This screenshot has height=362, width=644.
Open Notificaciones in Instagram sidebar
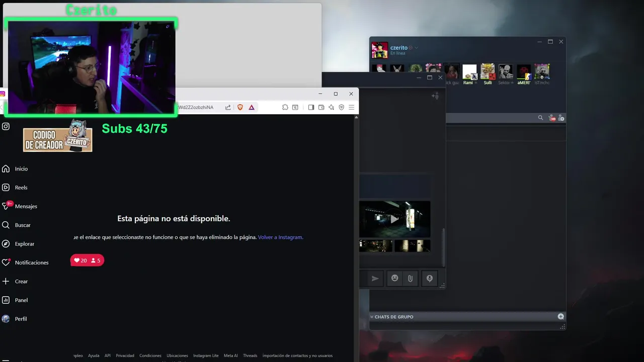click(x=26, y=262)
